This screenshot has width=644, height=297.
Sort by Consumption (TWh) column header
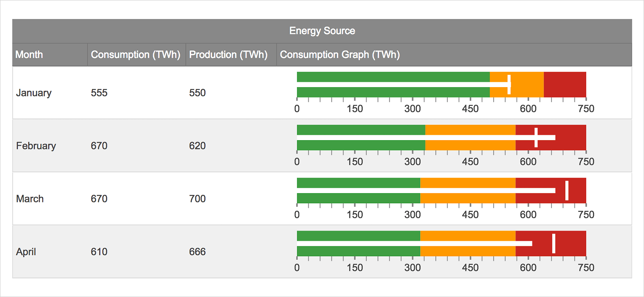[136, 55]
